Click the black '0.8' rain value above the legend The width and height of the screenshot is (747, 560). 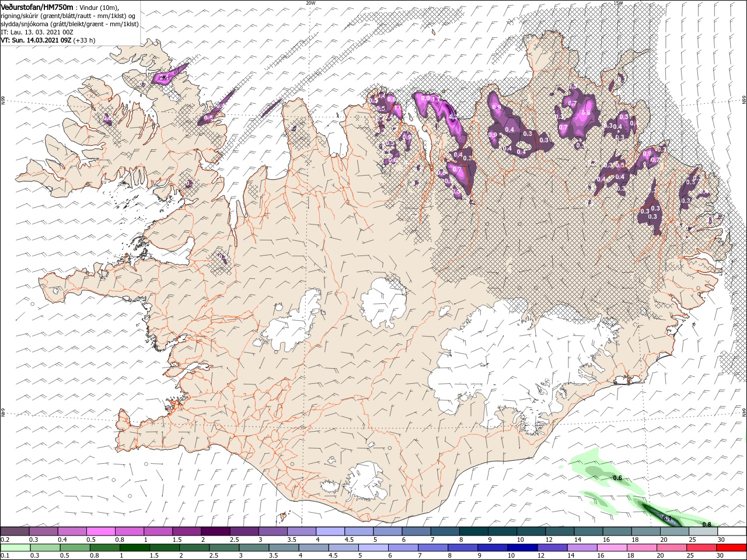click(x=707, y=524)
